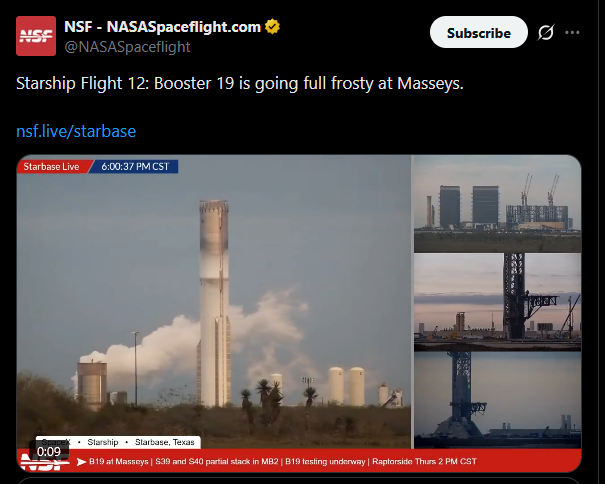The height and width of the screenshot is (484, 605).
Task: Click the NSF watermark logo in video
Action: point(44,462)
